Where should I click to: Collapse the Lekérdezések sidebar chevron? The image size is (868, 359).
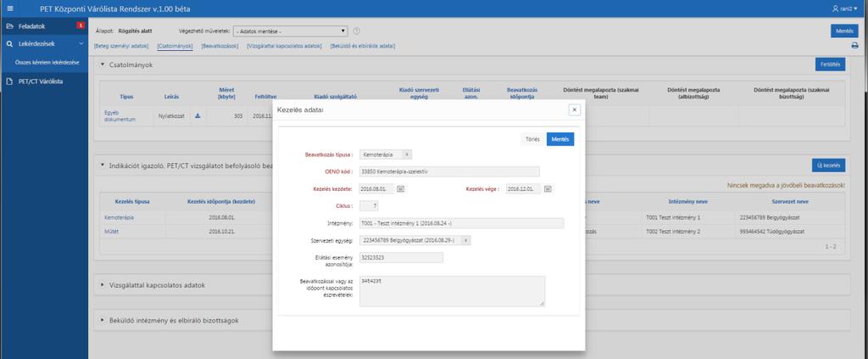coord(81,43)
